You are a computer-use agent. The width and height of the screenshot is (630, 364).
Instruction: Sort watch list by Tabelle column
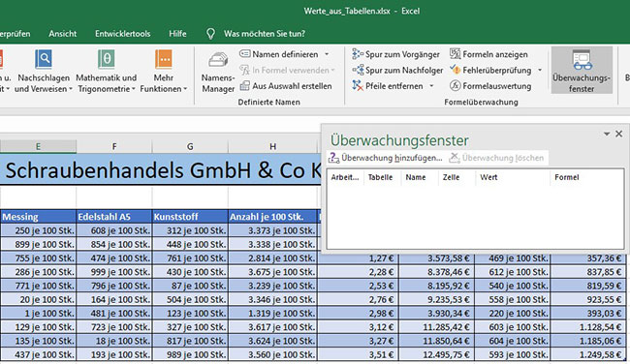point(382,177)
